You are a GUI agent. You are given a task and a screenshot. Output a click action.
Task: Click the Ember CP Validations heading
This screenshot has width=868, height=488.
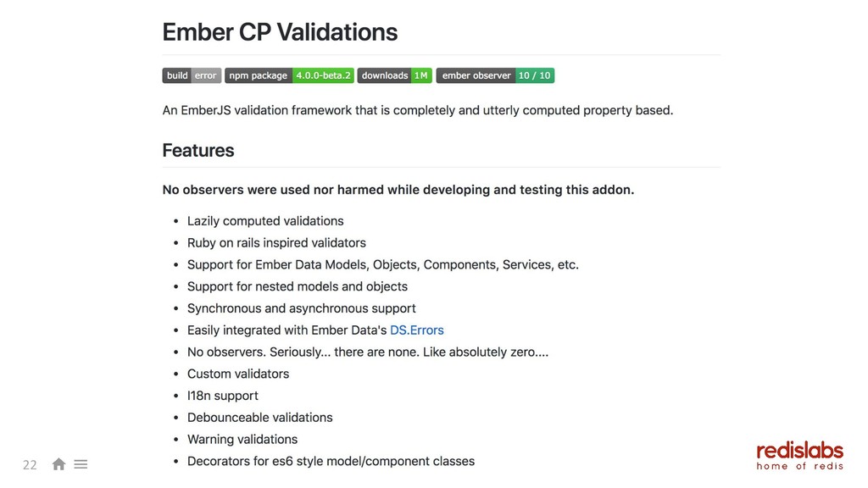[x=280, y=32]
